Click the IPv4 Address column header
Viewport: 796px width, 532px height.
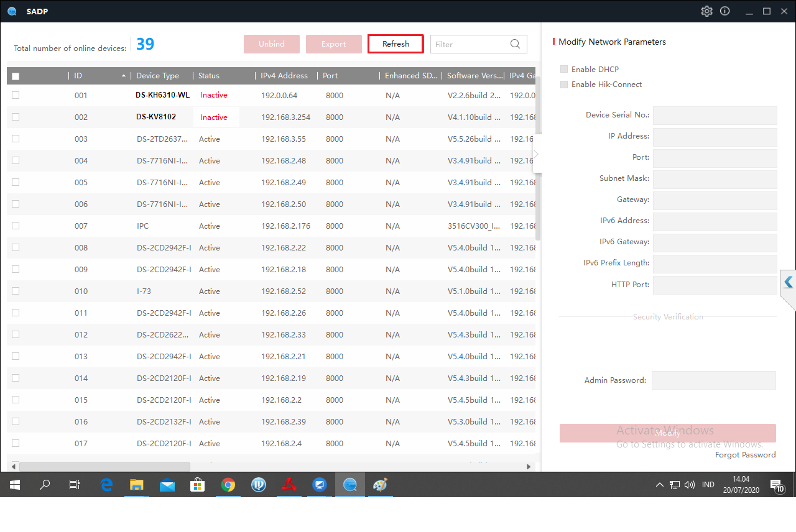[284, 76]
